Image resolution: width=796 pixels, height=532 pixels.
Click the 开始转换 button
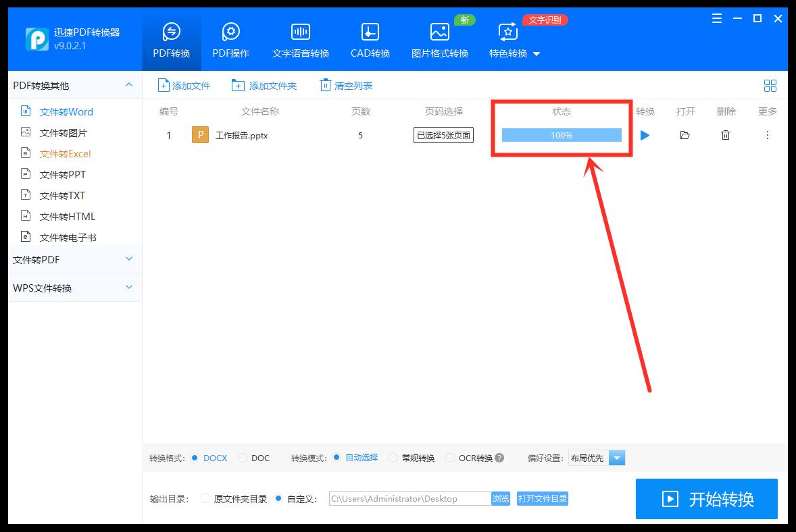click(706, 499)
